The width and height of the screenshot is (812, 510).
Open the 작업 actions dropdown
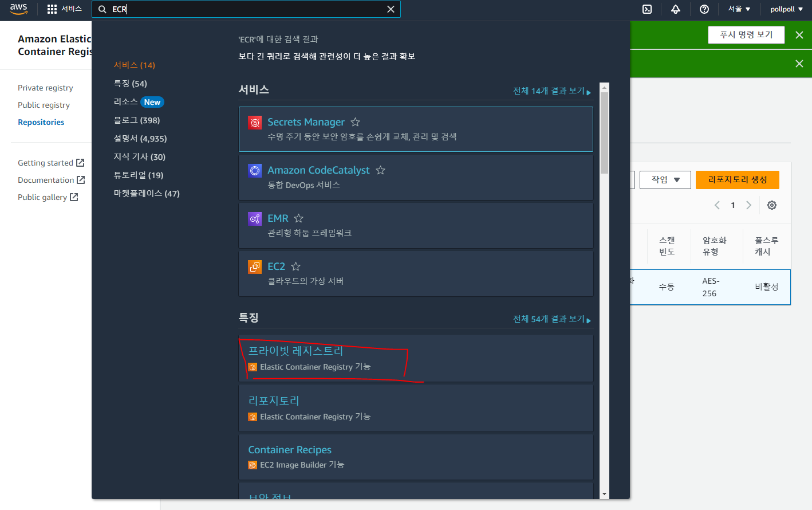pos(665,180)
